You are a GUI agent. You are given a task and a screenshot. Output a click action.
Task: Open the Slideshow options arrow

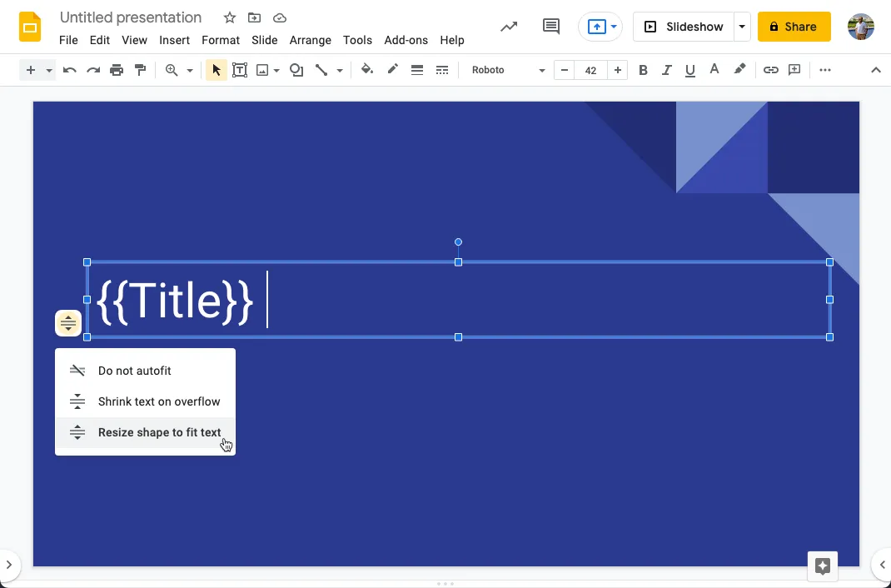tap(741, 26)
